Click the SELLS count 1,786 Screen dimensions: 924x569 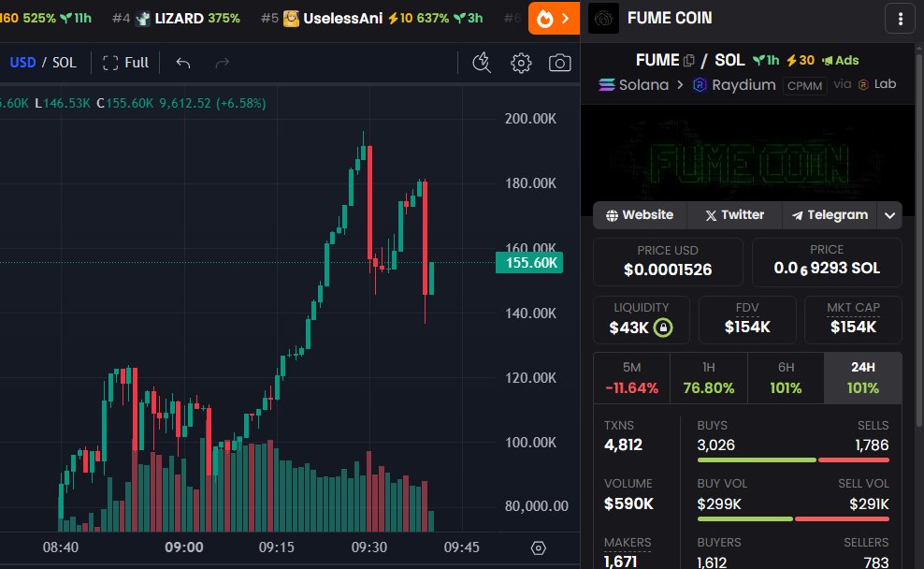click(x=873, y=445)
